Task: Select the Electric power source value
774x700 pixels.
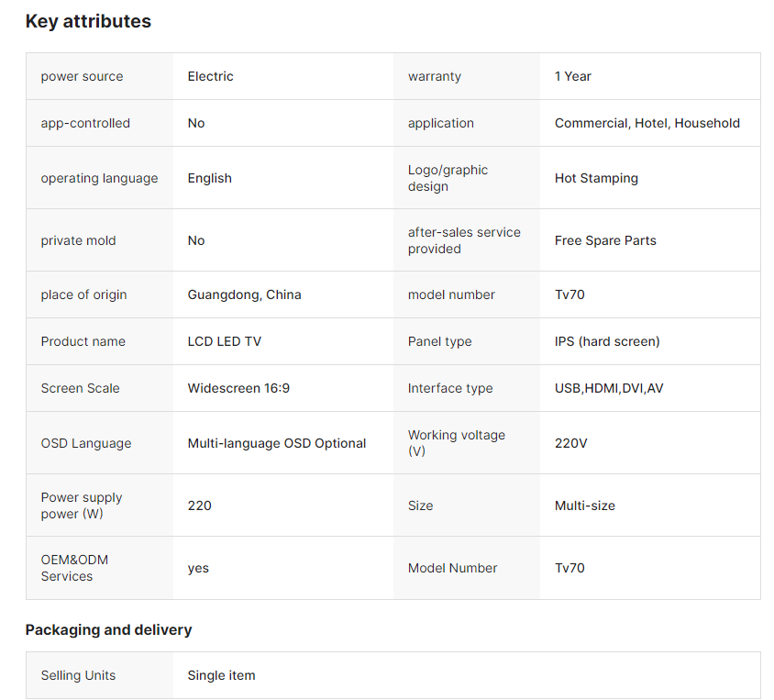Action: [x=210, y=76]
